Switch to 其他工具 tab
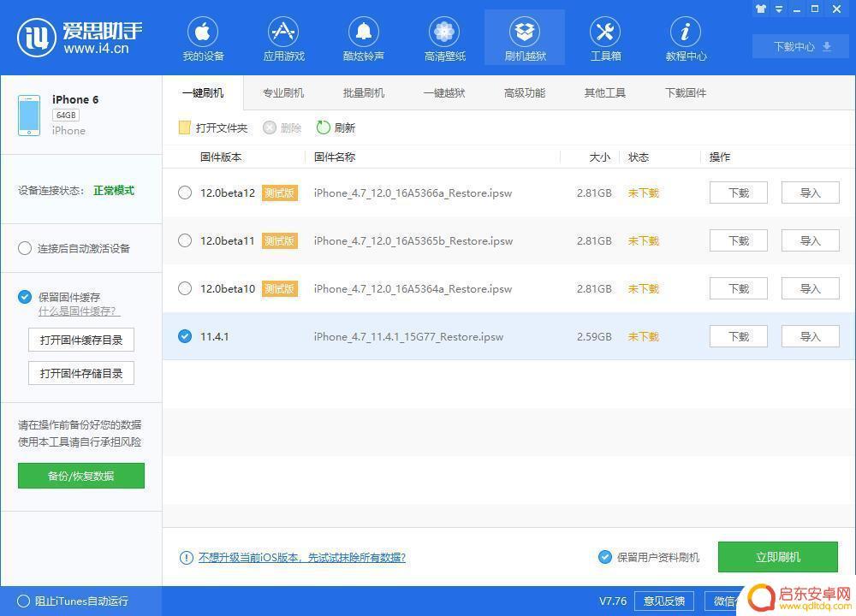Viewport: 856px width, 616px height. (605, 92)
